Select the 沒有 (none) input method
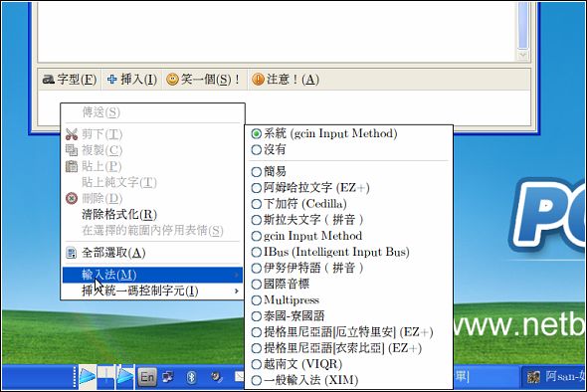 [348, 150]
